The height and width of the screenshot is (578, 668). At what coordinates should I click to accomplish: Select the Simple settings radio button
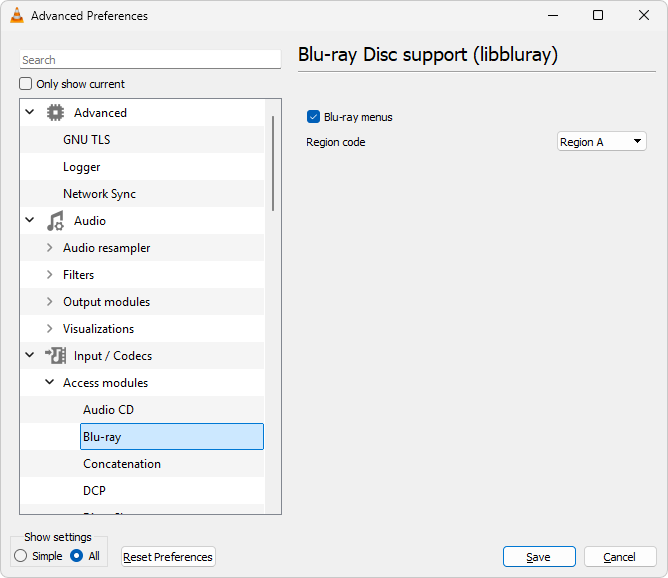[x=21, y=556]
